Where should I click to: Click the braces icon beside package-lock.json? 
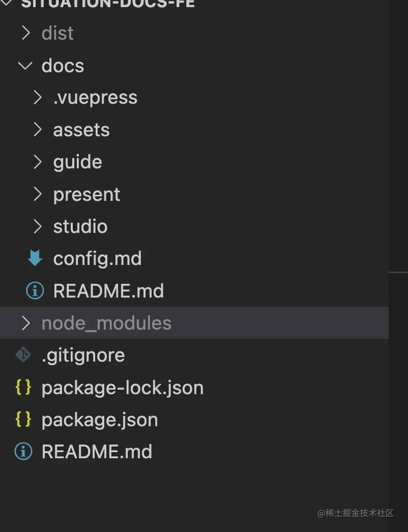pos(23,388)
